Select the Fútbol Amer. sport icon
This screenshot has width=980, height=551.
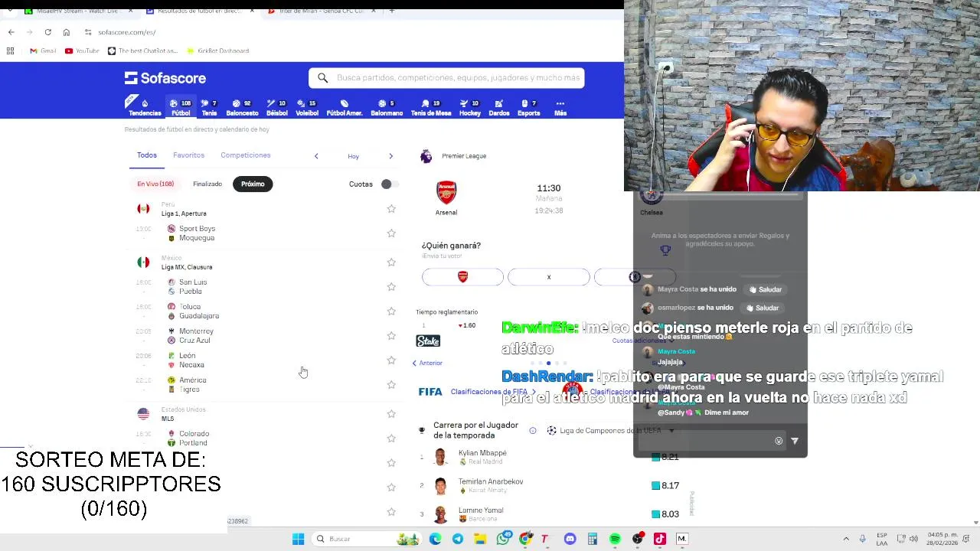(x=345, y=107)
